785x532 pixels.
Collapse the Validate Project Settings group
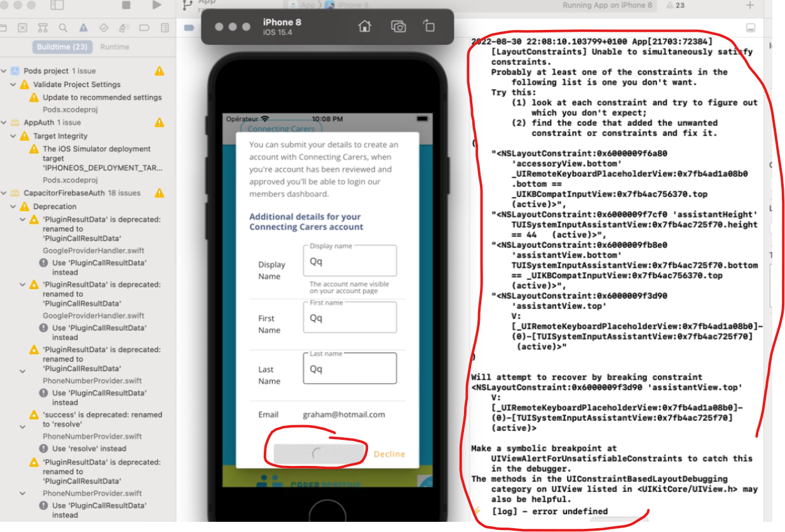(13, 85)
